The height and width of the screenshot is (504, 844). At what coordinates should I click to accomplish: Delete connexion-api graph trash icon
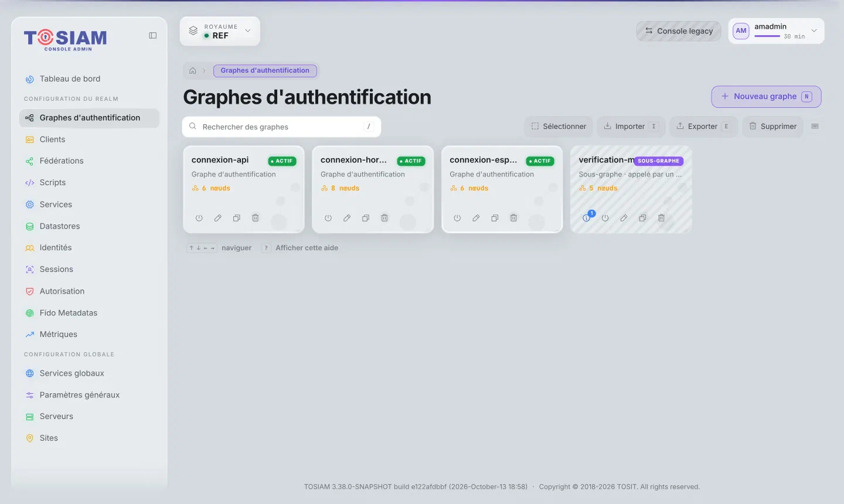256,218
